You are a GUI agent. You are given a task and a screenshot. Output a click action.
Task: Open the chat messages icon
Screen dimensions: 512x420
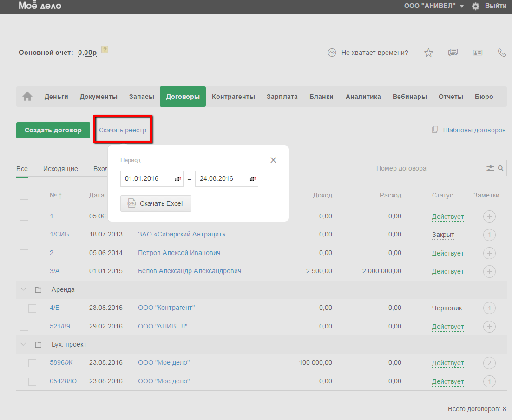coord(453,52)
